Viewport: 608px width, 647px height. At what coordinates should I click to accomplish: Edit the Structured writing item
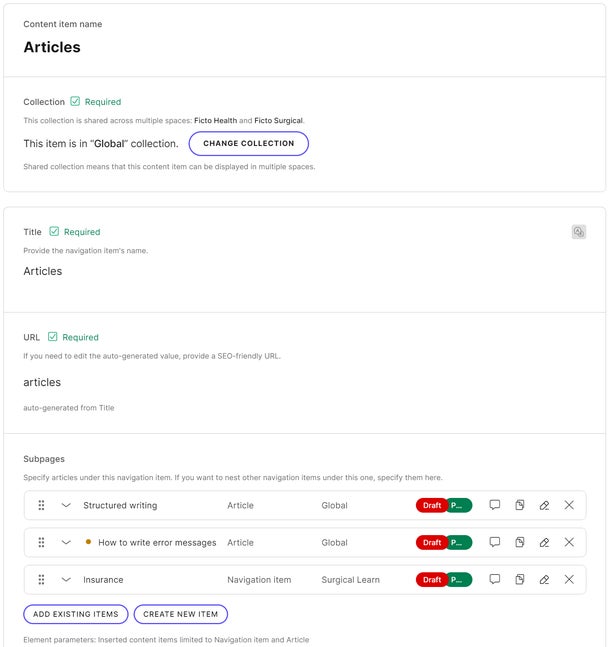tap(544, 505)
